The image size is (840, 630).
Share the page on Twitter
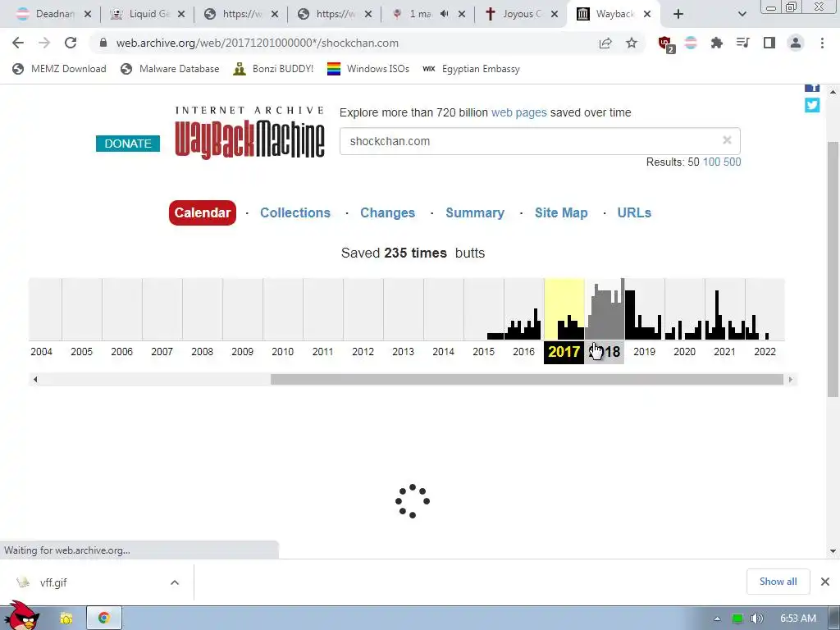[812, 105]
